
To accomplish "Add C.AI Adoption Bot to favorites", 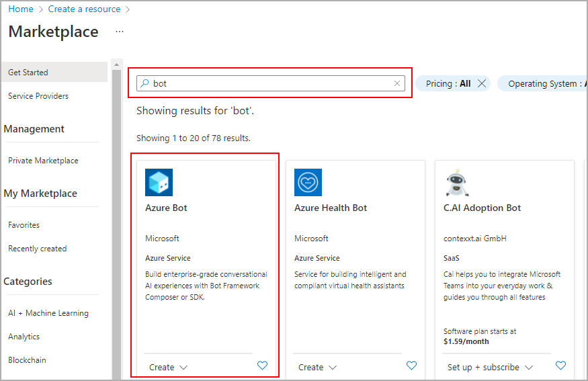I will point(560,366).
